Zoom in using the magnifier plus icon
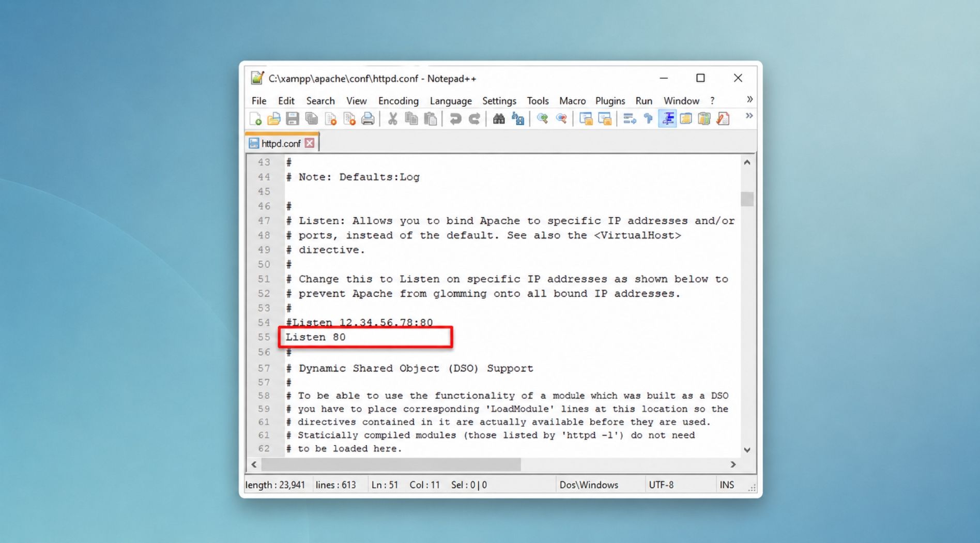This screenshot has height=543, width=980. click(x=542, y=119)
